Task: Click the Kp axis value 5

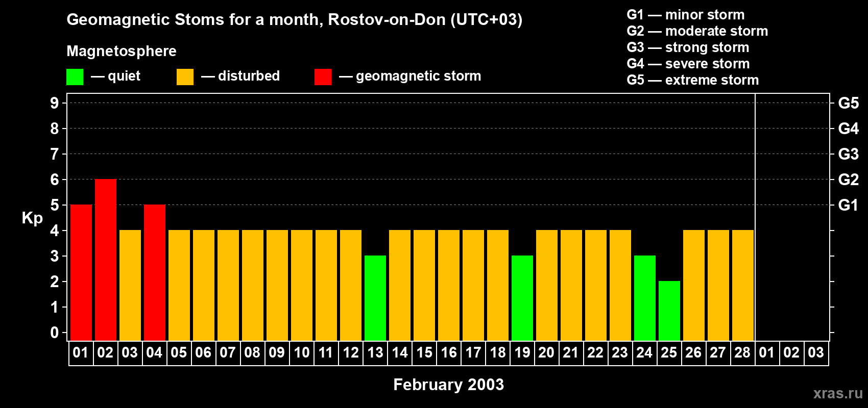Action: pyautogui.click(x=55, y=205)
